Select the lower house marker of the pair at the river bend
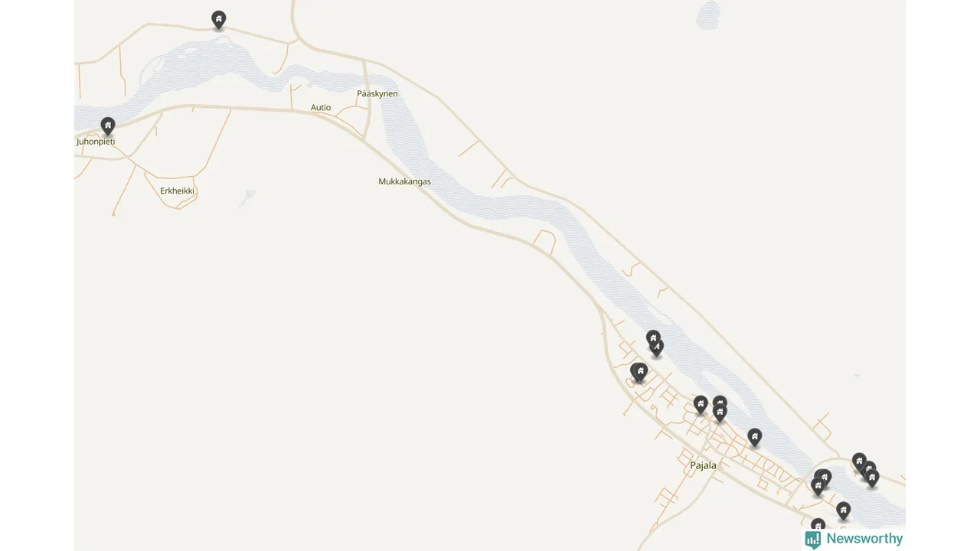 pyautogui.click(x=818, y=486)
